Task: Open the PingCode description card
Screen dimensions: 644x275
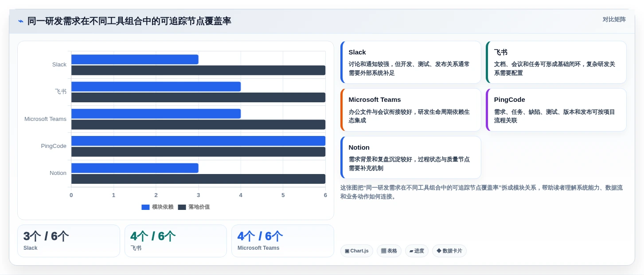Action: pos(556,110)
